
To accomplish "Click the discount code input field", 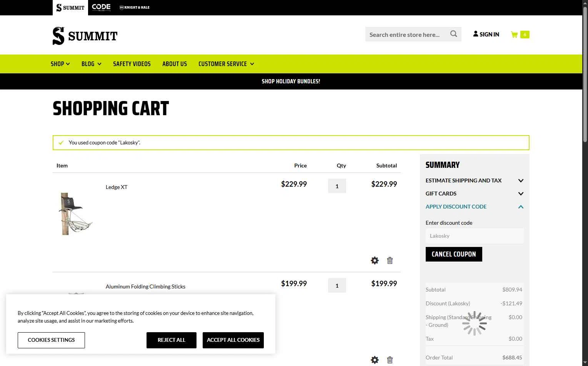I will pos(475,236).
